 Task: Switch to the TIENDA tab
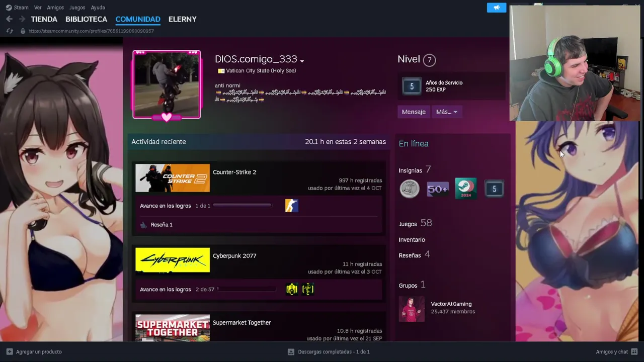click(44, 19)
